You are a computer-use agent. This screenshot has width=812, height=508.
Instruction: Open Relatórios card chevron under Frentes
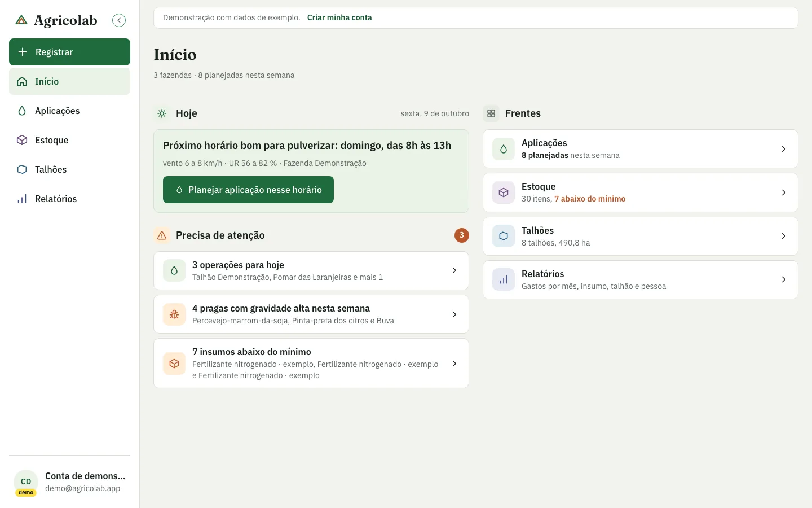[784, 279]
